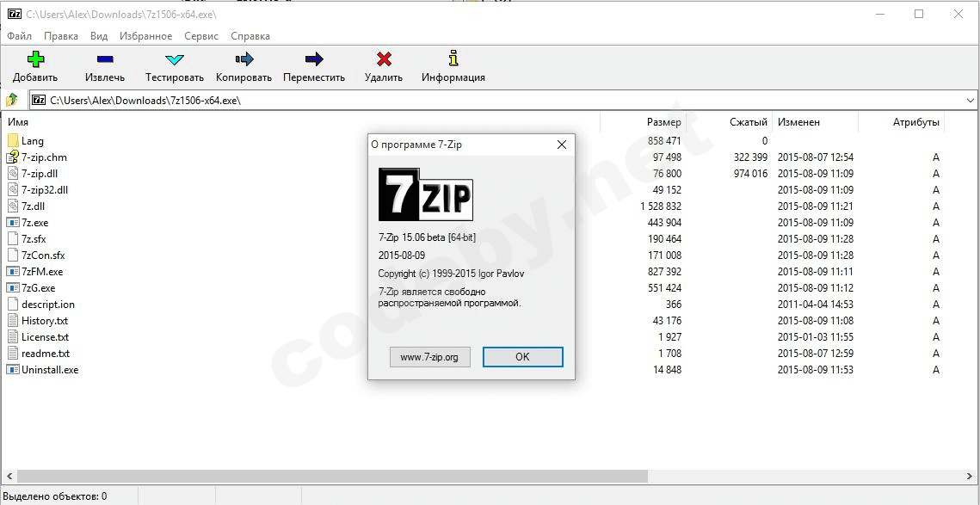Image resolution: width=980 pixels, height=505 pixels.
Task: Select the Uninstall.exe file icon
Action: pos(13,369)
